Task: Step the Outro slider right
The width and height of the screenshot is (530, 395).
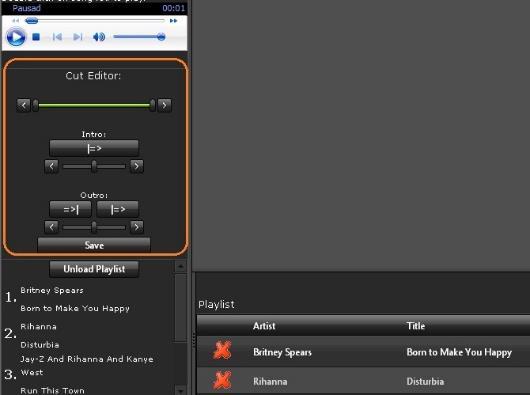Action: coord(137,227)
